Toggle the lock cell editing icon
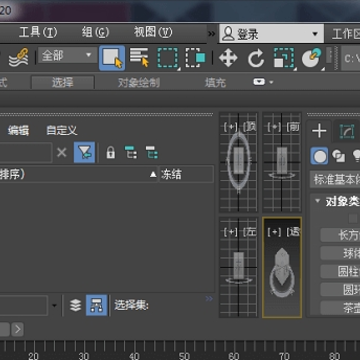 110,153
